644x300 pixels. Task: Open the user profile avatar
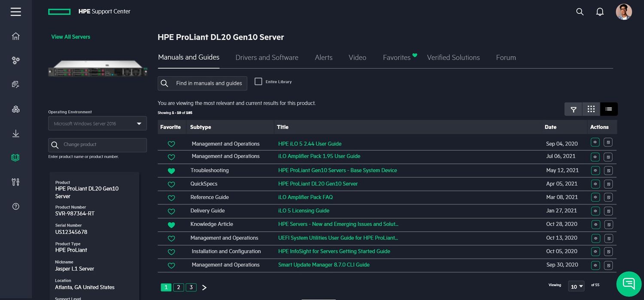pos(624,12)
